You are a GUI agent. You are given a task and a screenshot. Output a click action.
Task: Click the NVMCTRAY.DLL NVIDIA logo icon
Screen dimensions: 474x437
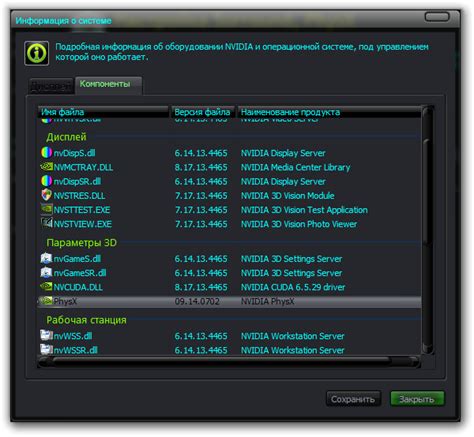coord(46,167)
